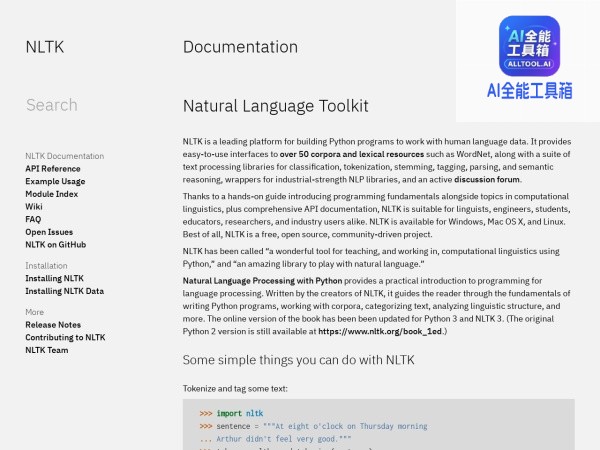Screen dimensions: 600x450
Task: Visit the NLTK Team page
Action: point(47,350)
